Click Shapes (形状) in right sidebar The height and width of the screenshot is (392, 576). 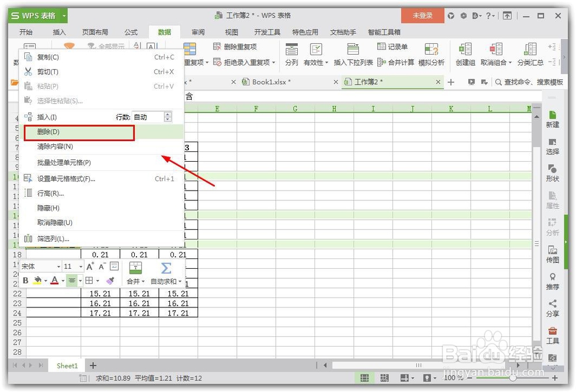[552, 173]
